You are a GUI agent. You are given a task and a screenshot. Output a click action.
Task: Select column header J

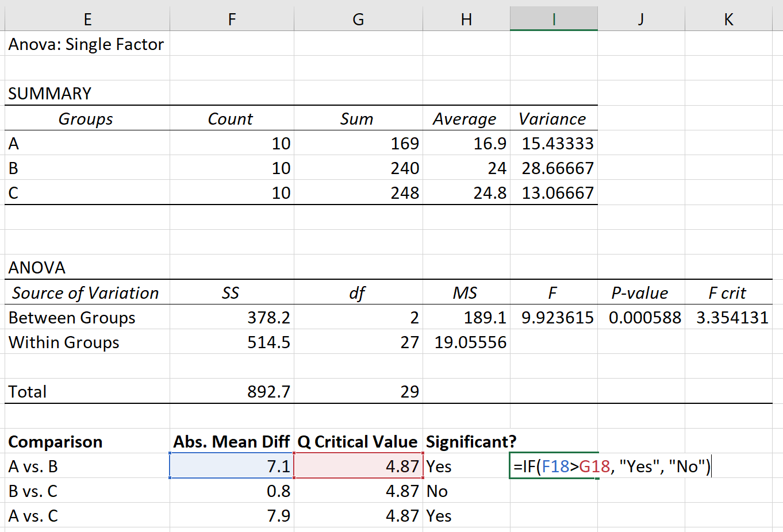[640, 19]
